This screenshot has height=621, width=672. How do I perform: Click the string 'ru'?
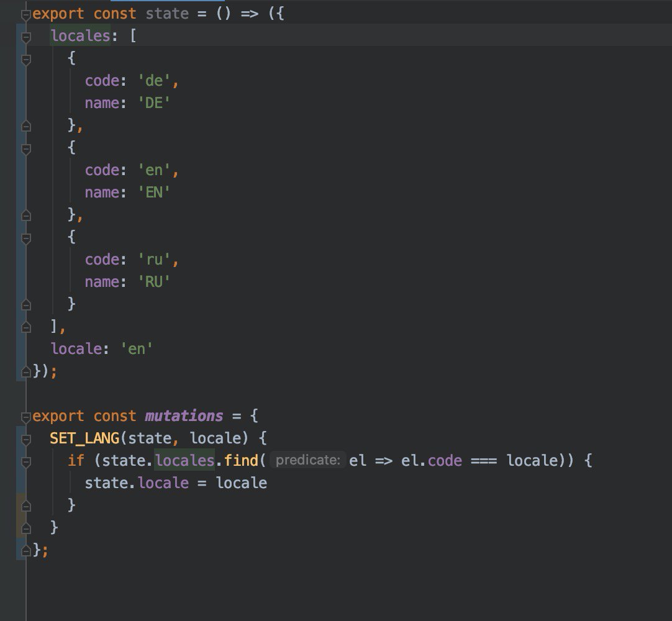154,260
